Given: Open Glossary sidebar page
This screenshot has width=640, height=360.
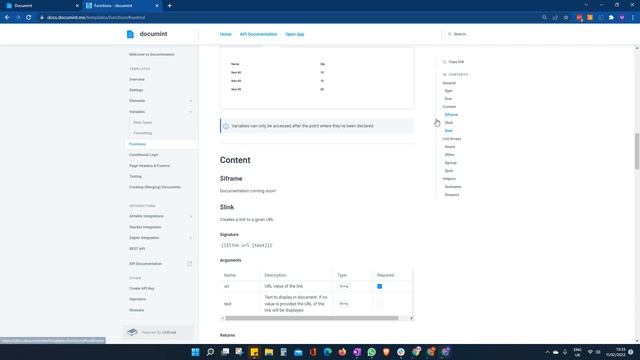Looking at the screenshot, I should 136,310.
